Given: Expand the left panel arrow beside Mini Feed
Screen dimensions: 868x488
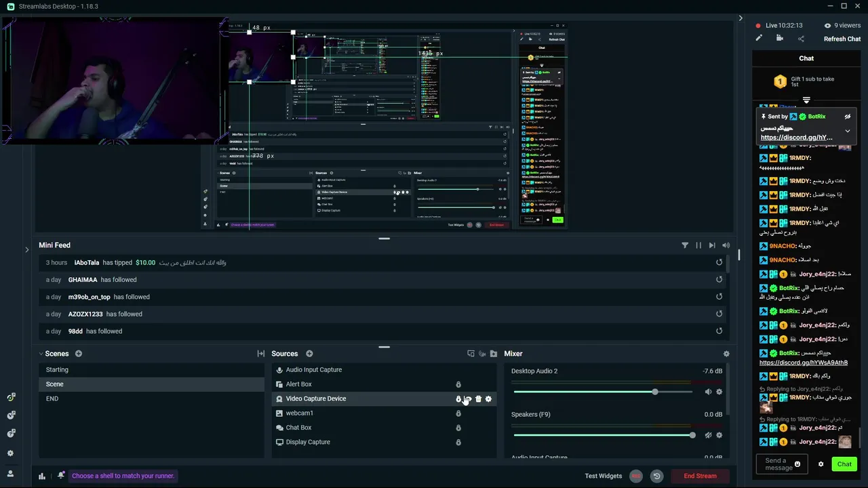Looking at the screenshot, I should pyautogui.click(x=27, y=249).
